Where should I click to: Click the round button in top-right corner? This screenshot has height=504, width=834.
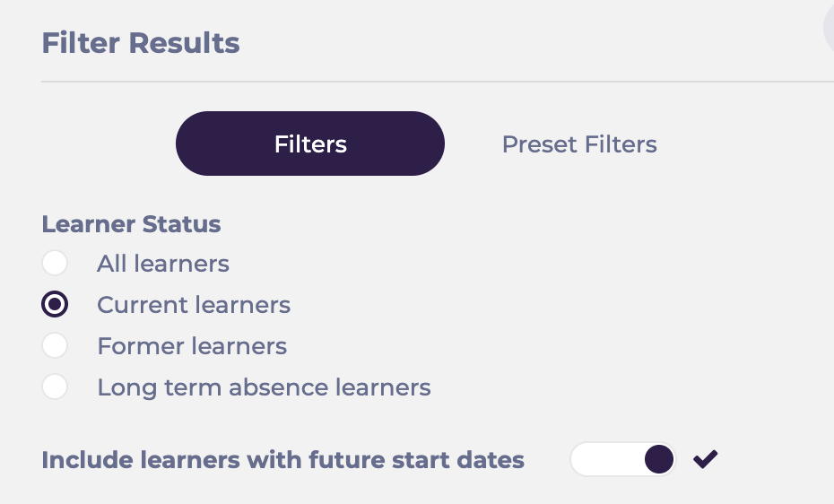829,27
